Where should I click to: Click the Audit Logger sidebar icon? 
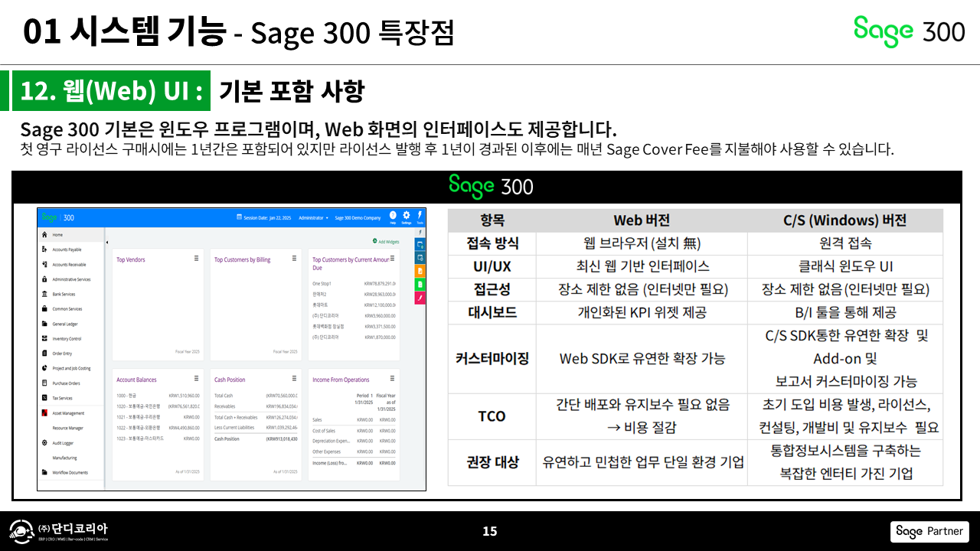click(x=44, y=442)
